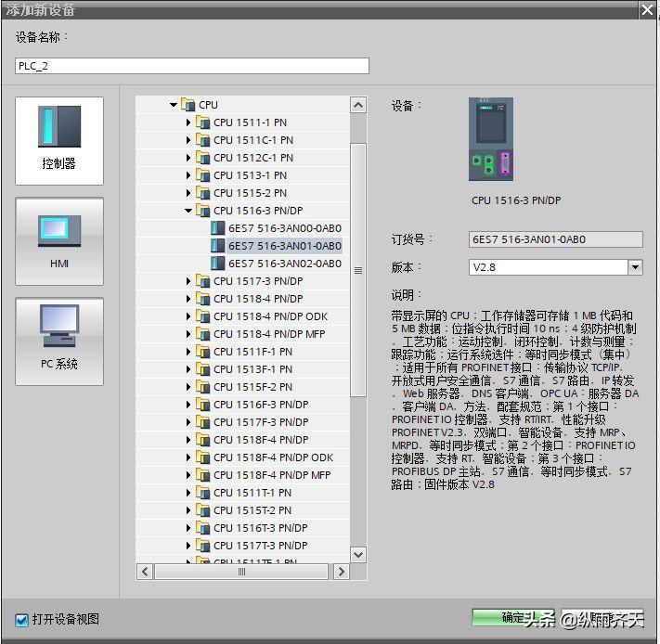Click the CPU 1516F-3 PN/DP folder icon
660x644 pixels.
(203, 405)
